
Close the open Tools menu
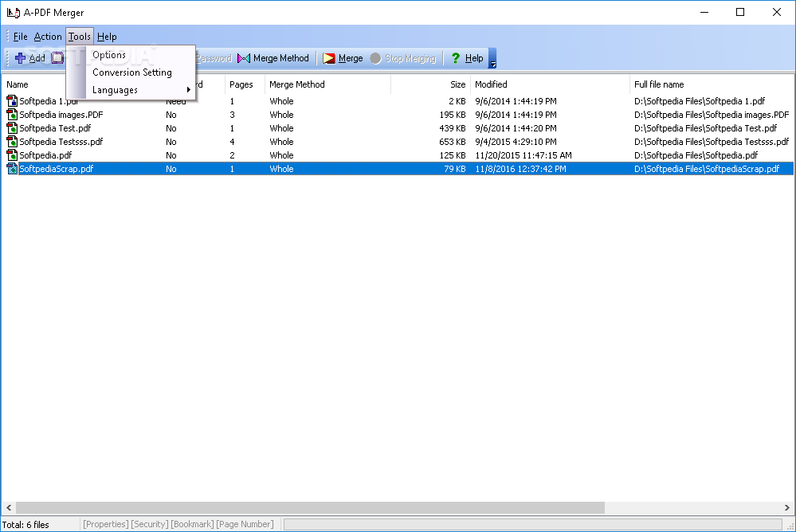(80, 37)
